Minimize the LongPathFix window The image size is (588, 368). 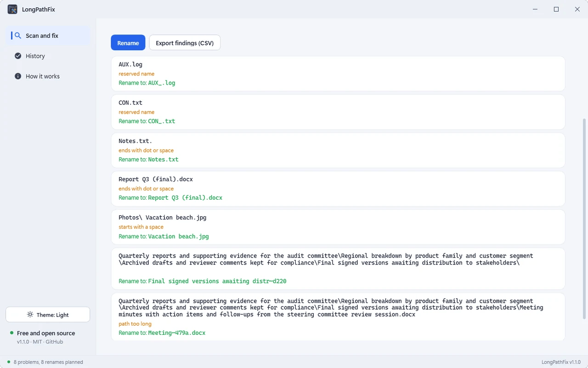pyautogui.click(x=535, y=9)
